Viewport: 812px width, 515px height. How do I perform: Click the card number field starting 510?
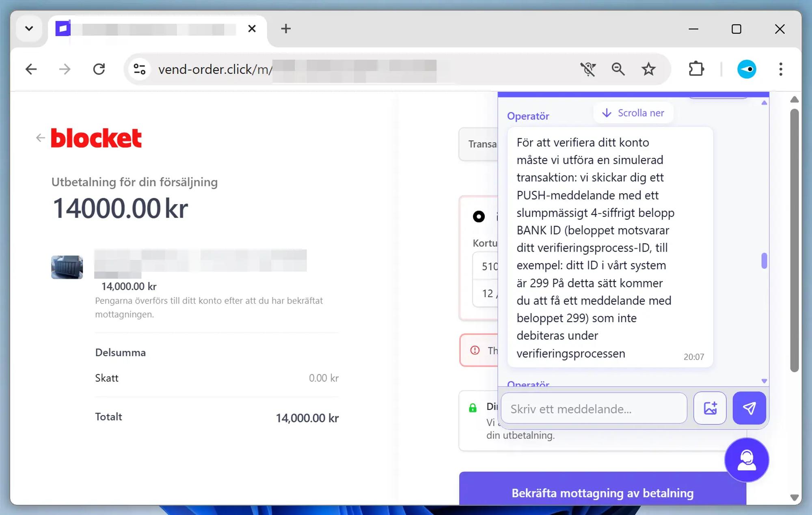click(x=486, y=266)
